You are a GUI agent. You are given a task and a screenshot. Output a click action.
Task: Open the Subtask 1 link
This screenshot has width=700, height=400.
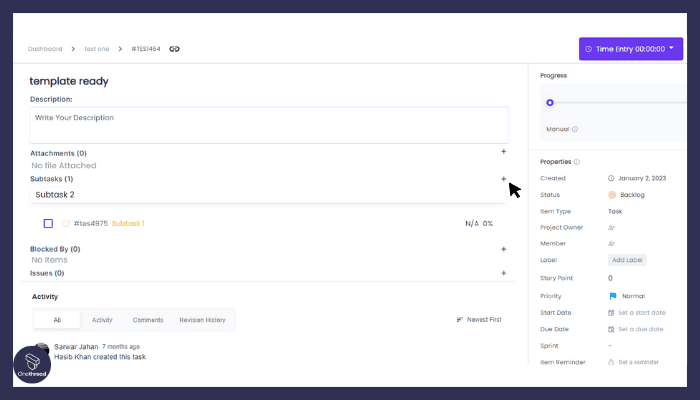click(128, 223)
